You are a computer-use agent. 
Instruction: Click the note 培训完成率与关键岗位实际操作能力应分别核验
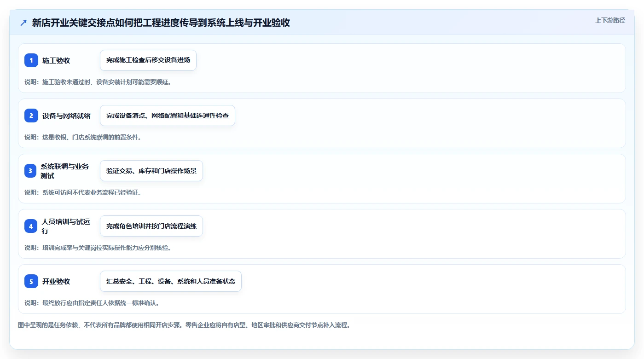click(x=106, y=248)
